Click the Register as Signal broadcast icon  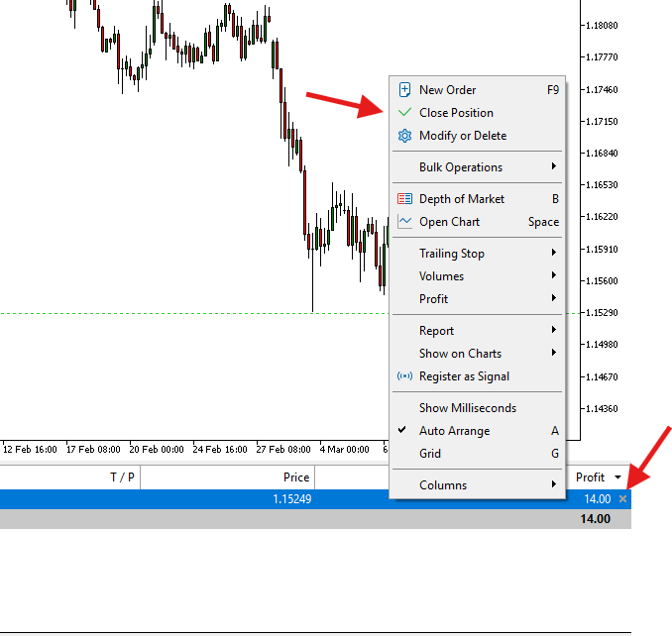(404, 376)
